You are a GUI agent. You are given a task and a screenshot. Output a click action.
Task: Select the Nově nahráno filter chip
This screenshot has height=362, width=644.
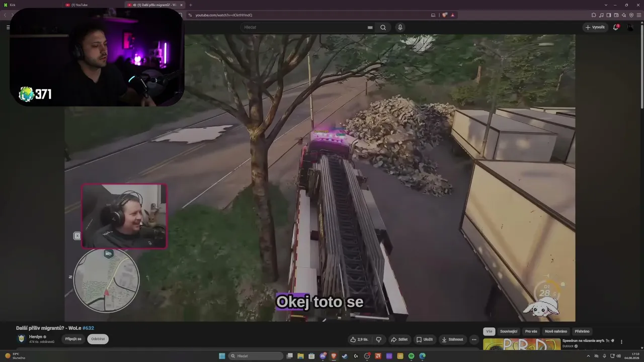[556, 331]
